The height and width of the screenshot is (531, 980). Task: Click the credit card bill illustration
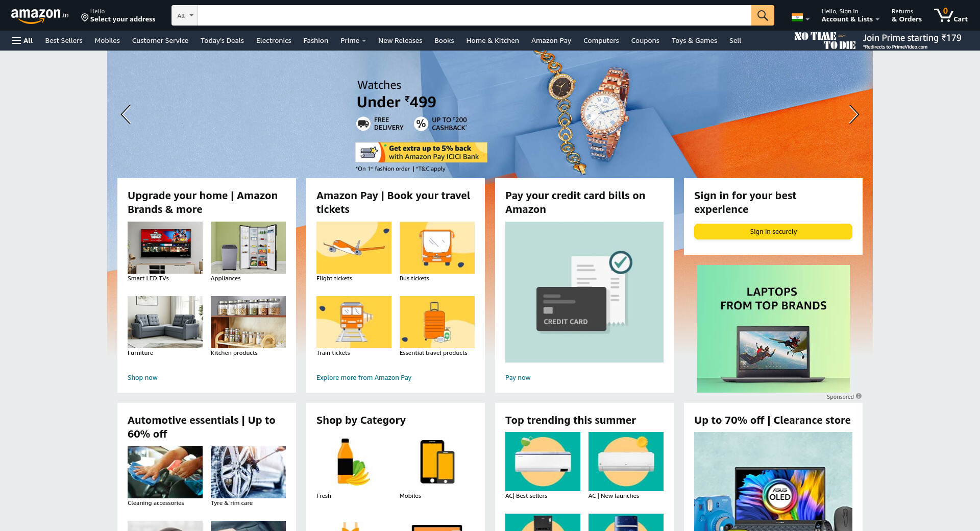click(x=584, y=292)
